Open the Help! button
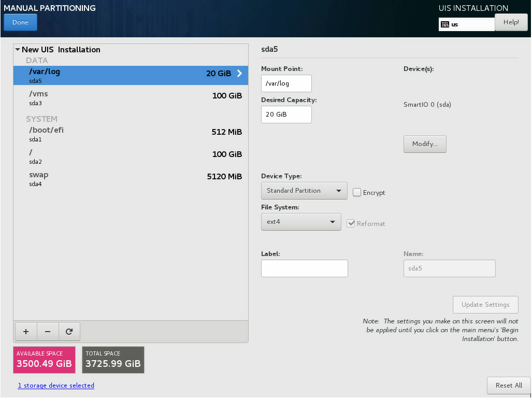 point(511,22)
